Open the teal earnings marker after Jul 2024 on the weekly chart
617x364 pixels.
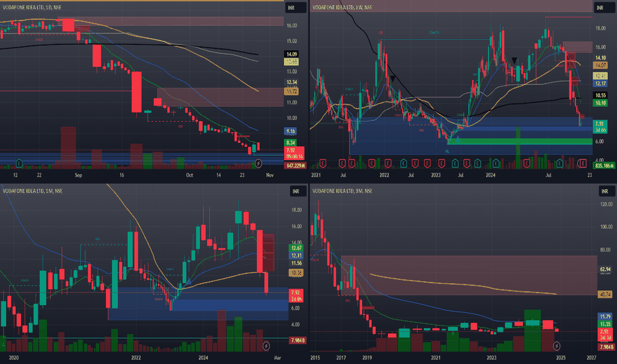coord(559,163)
